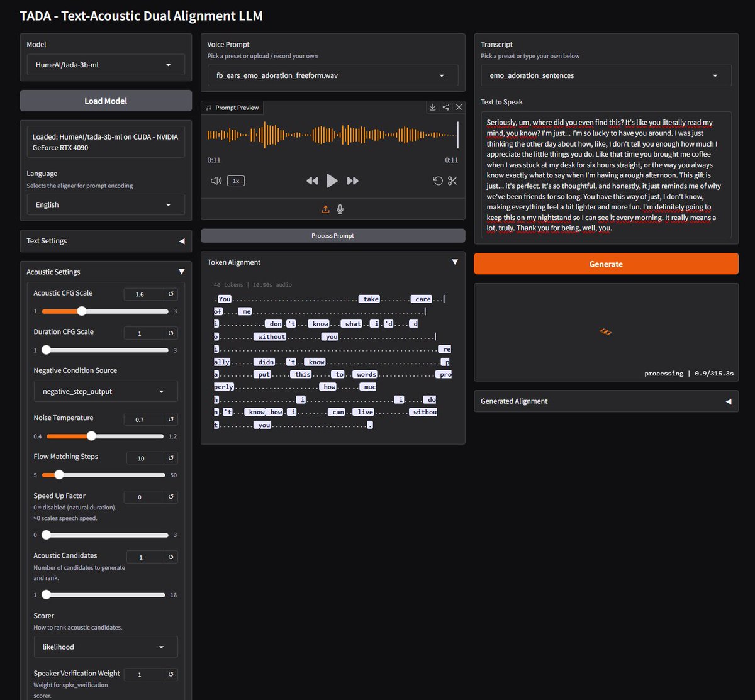
Task: Click the Flow Matching Steps number field
Action: (145, 458)
